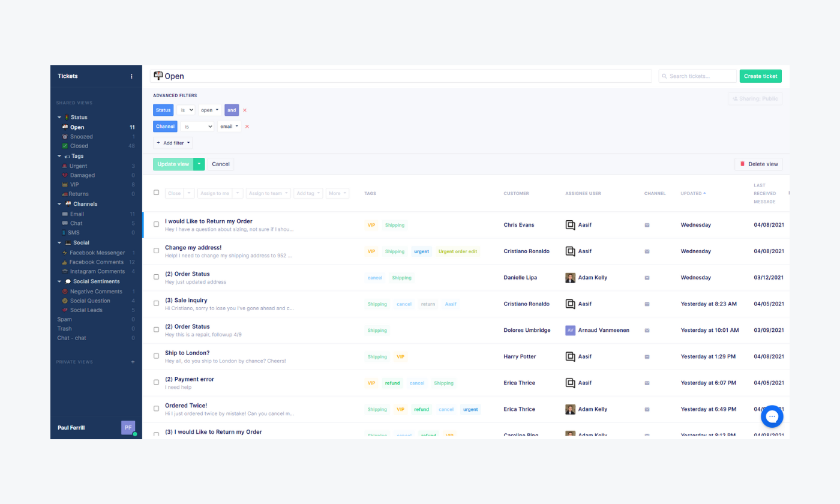
Task: Select Facebook Comments view in sidebar
Action: point(96,262)
